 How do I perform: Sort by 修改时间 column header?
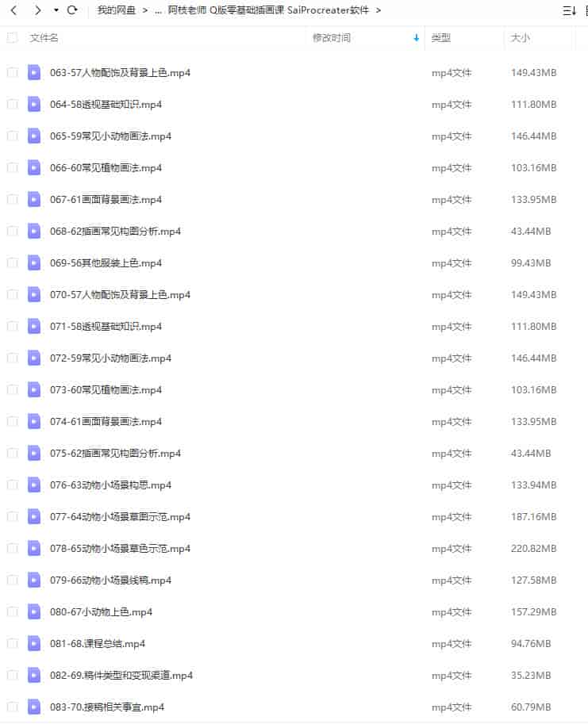[x=332, y=37]
